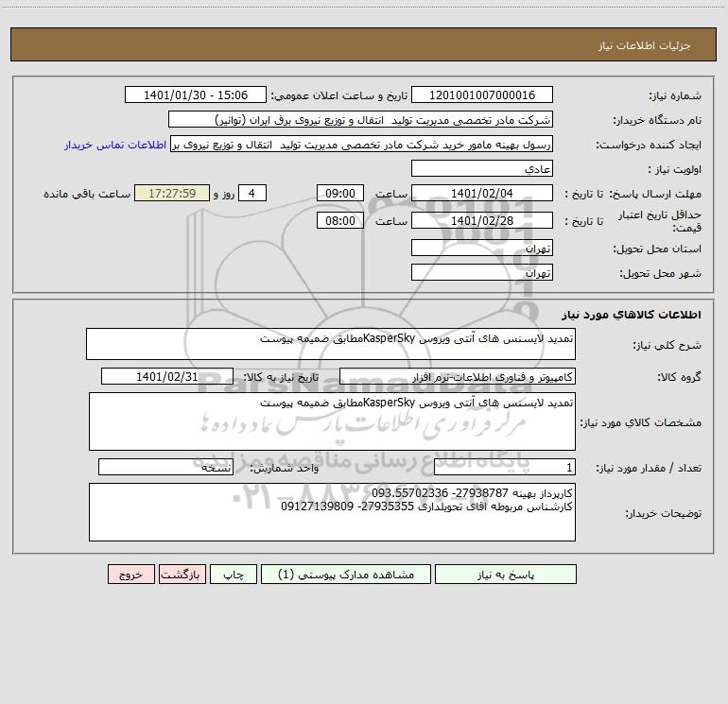Click the 'ساعت باقی مانده' label
Screen dimensions: 728x704
tap(87, 194)
